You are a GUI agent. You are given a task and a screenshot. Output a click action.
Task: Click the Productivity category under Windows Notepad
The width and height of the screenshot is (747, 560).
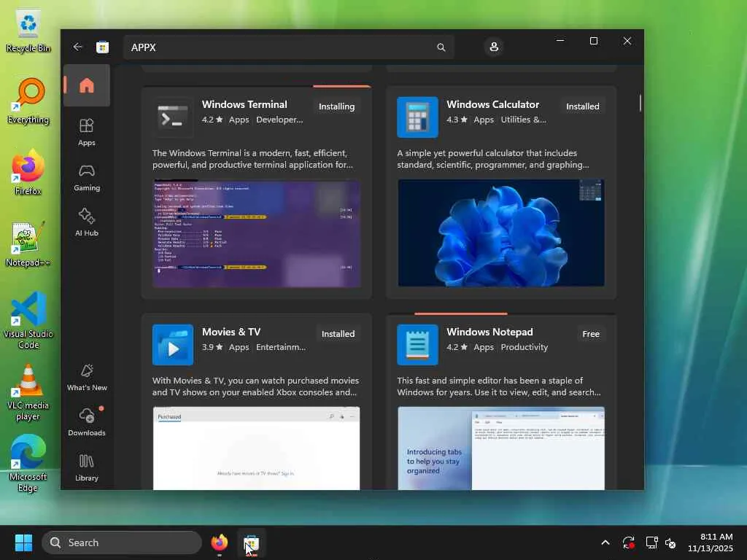524,347
